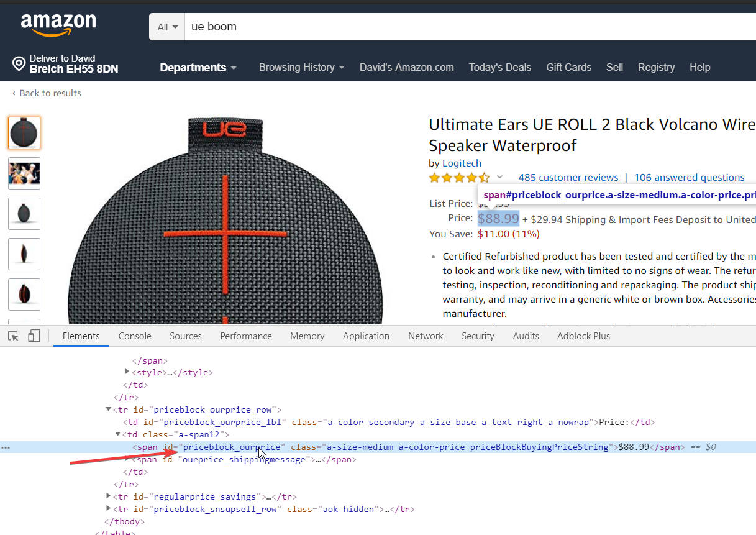Open the Sell link
Screen dimensions: 756x535
(614, 68)
